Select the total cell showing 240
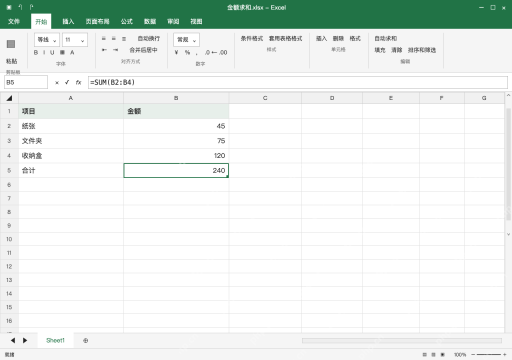The image size is (512, 360). [x=176, y=170]
